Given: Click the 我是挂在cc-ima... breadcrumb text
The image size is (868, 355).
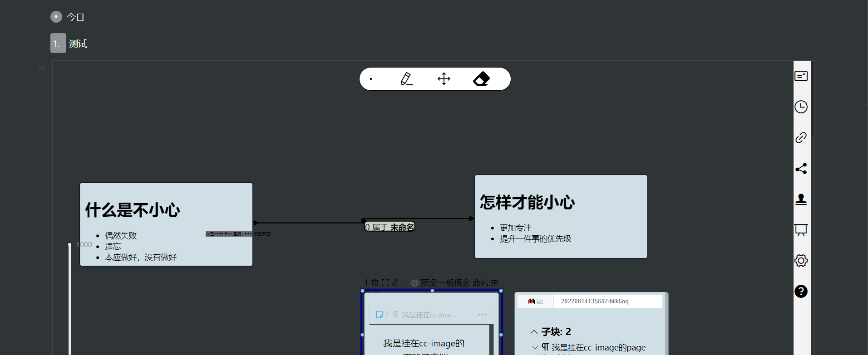Looking at the screenshot, I should tap(429, 315).
